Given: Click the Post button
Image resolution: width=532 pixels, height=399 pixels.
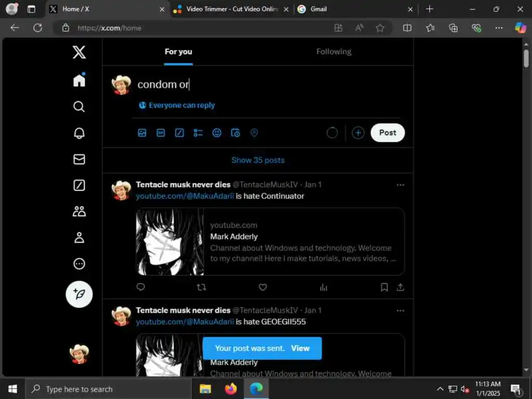Looking at the screenshot, I should (388, 132).
